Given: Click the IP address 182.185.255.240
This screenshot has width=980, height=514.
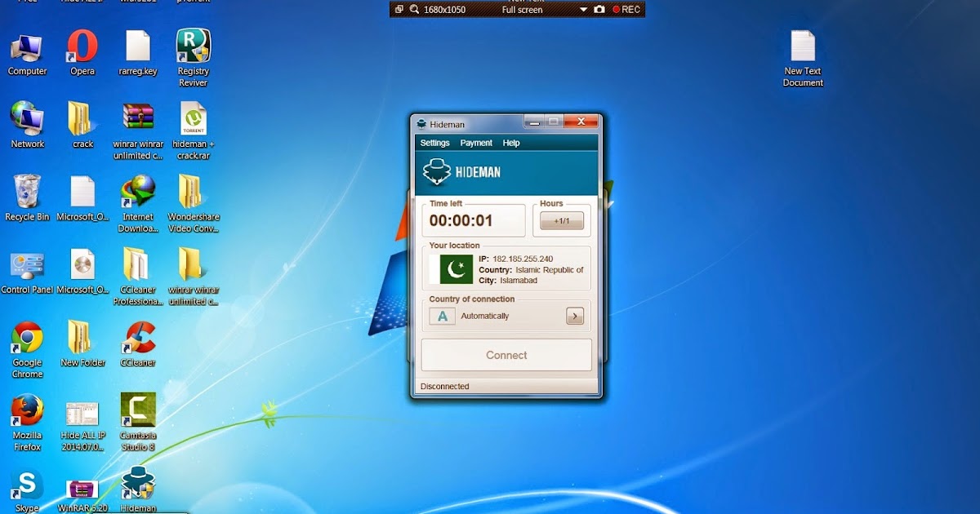Looking at the screenshot, I should pyautogui.click(x=523, y=259).
